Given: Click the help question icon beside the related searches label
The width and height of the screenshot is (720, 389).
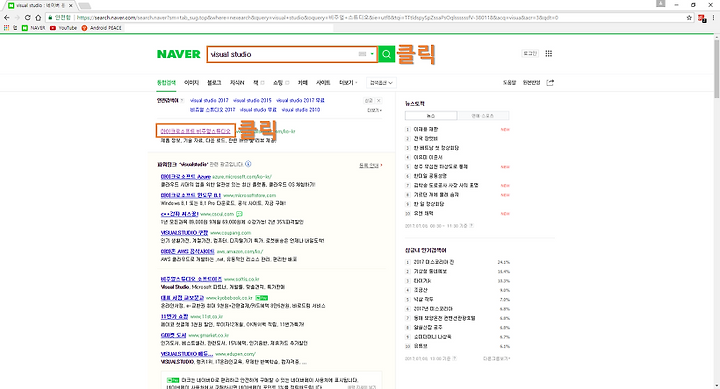Looking at the screenshot, I should point(182,101).
